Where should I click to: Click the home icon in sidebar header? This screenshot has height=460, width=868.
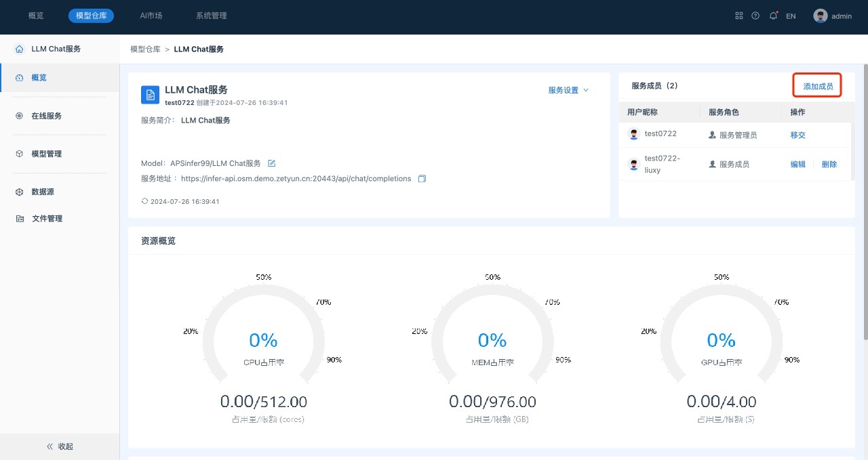coord(19,49)
